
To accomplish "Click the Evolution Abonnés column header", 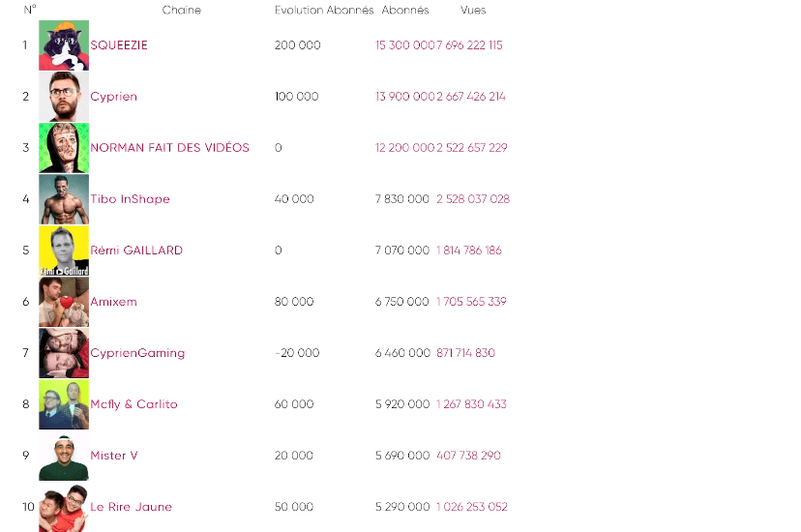I will [x=324, y=11].
